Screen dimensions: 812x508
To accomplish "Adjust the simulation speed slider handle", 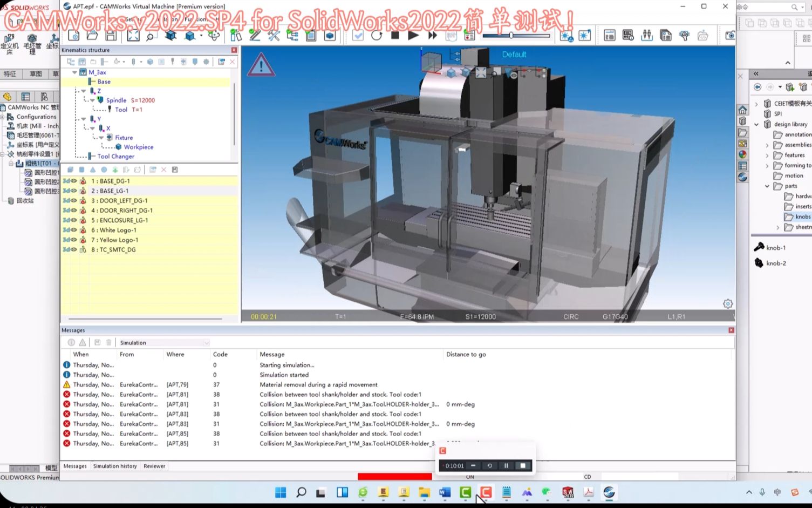I will (511, 36).
